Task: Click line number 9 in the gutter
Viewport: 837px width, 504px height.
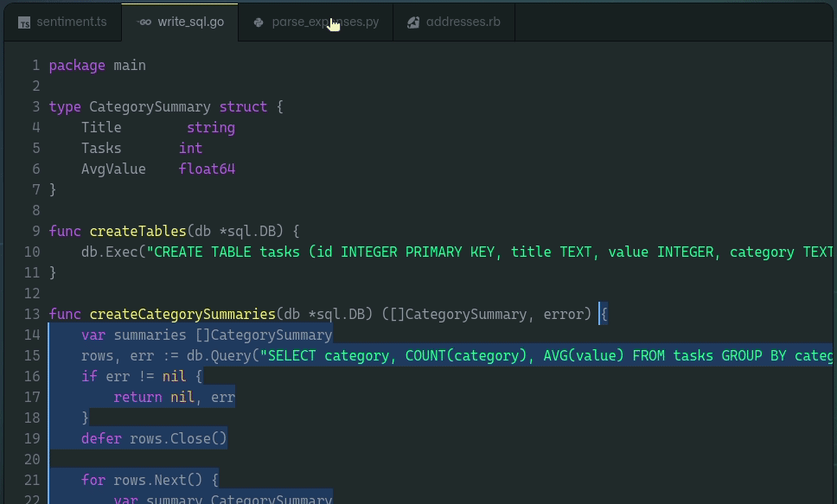Action: (35, 231)
